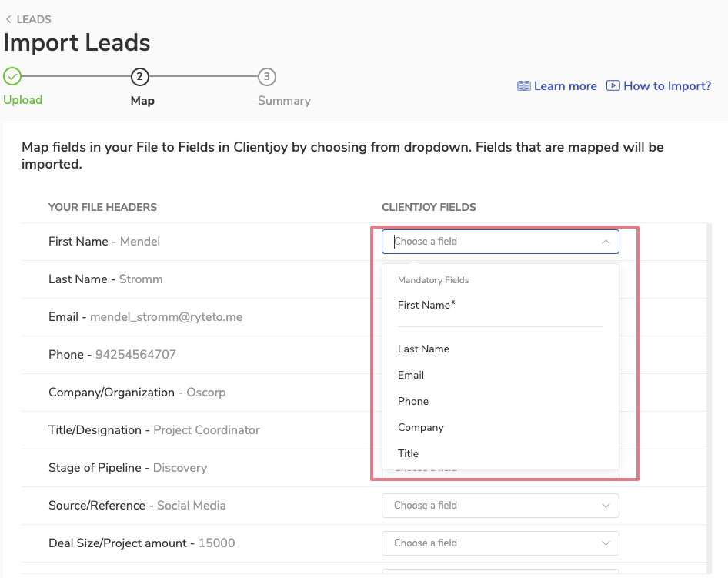Image resolution: width=728 pixels, height=578 pixels.
Task: Click the Upload step label
Action: tap(23, 100)
